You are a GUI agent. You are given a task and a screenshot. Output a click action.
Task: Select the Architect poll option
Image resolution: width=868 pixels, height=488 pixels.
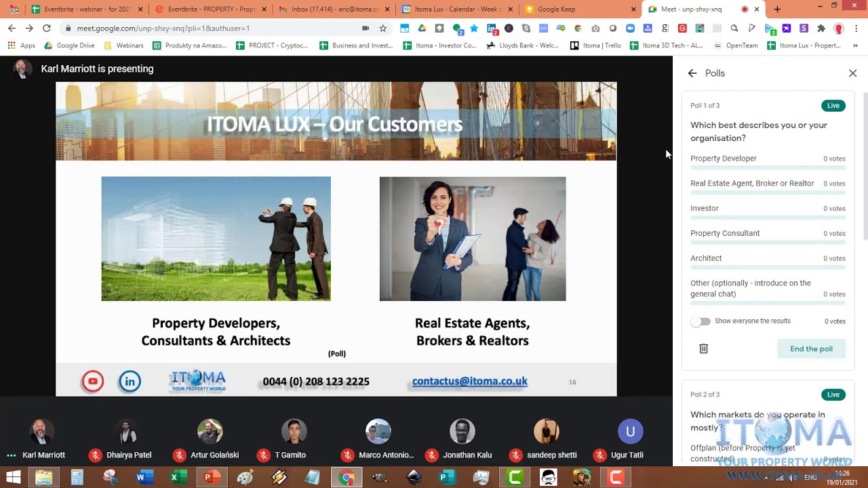point(768,262)
